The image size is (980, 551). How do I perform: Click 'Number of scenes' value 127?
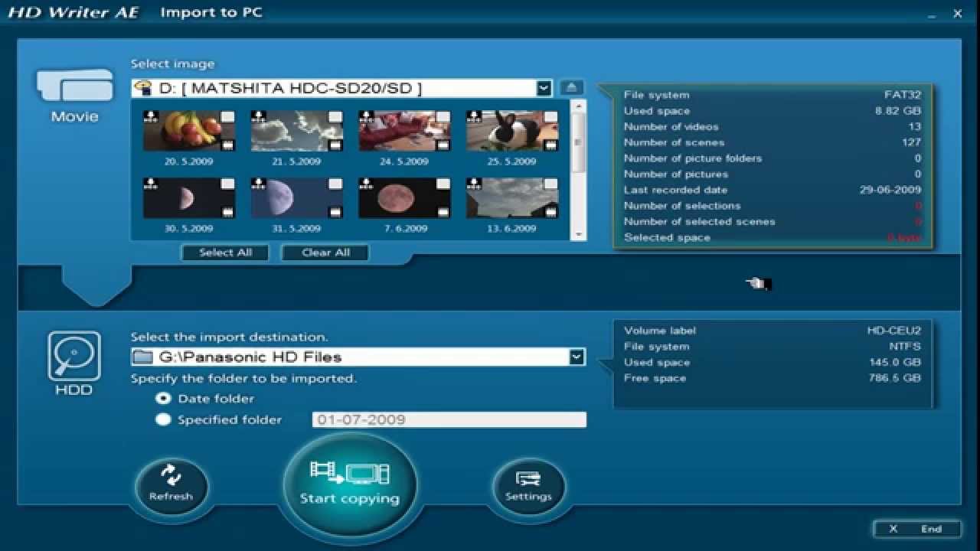click(911, 142)
